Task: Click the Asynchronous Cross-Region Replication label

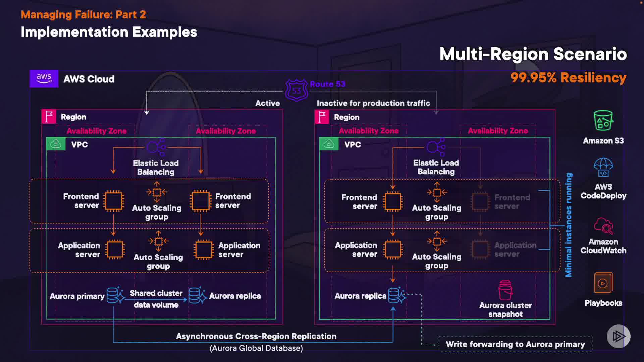Action: (256, 336)
